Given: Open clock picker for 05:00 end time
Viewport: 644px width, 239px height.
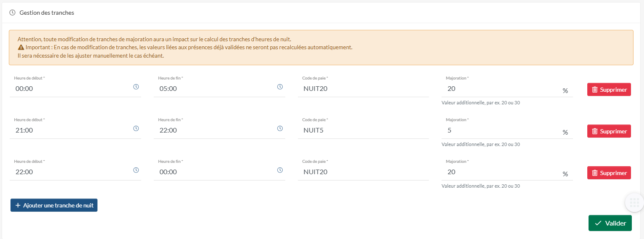Looking at the screenshot, I should 280,87.
